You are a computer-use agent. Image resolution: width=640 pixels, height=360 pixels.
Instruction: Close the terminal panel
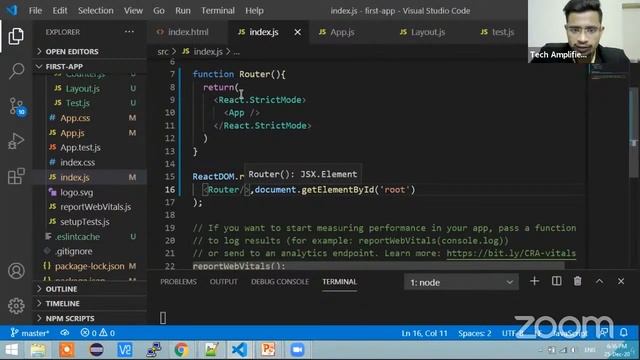pos(621,282)
